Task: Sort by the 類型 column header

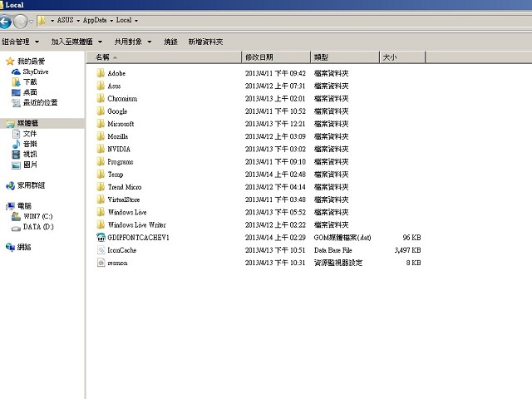Action: (x=345, y=57)
